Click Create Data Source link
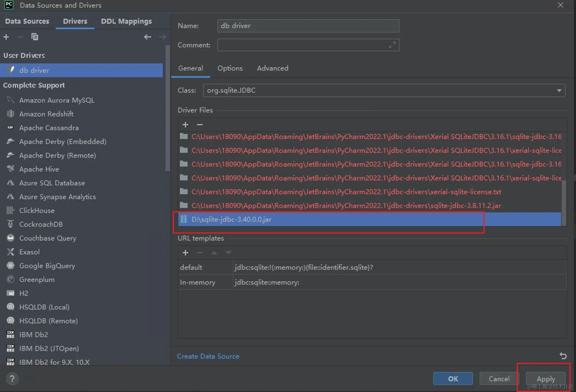This screenshot has width=576, height=392. (208, 356)
